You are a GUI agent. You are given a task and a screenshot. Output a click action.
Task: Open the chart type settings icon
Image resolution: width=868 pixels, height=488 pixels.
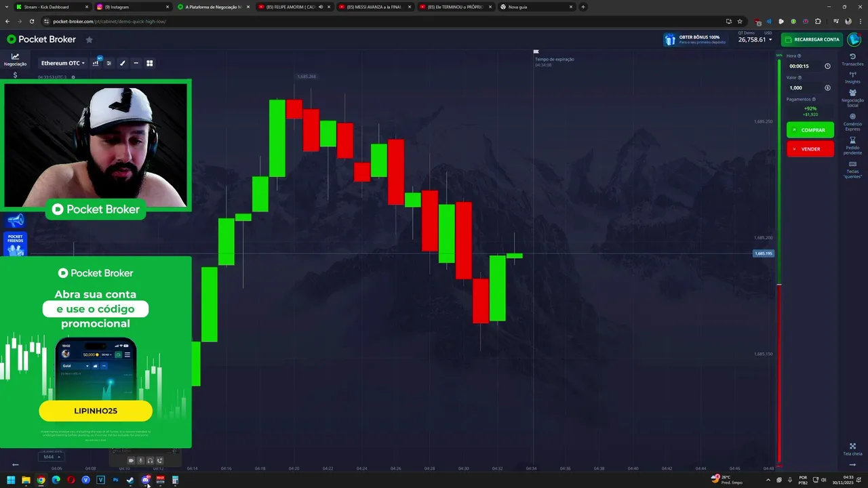pyautogui.click(x=96, y=63)
